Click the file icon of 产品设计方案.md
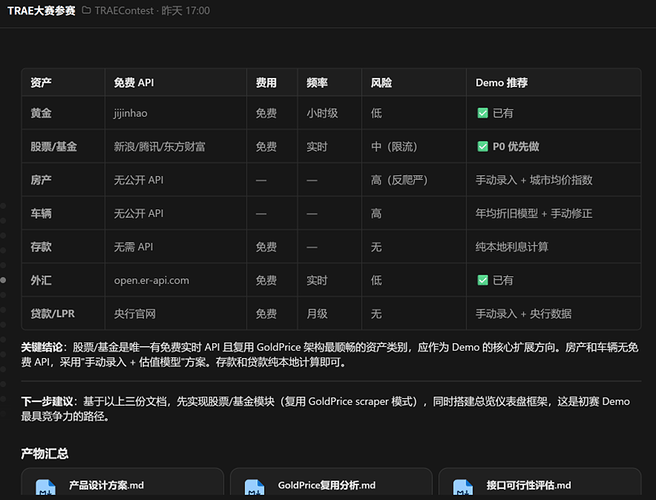The image size is (656, 500). [x=46, y=487]
